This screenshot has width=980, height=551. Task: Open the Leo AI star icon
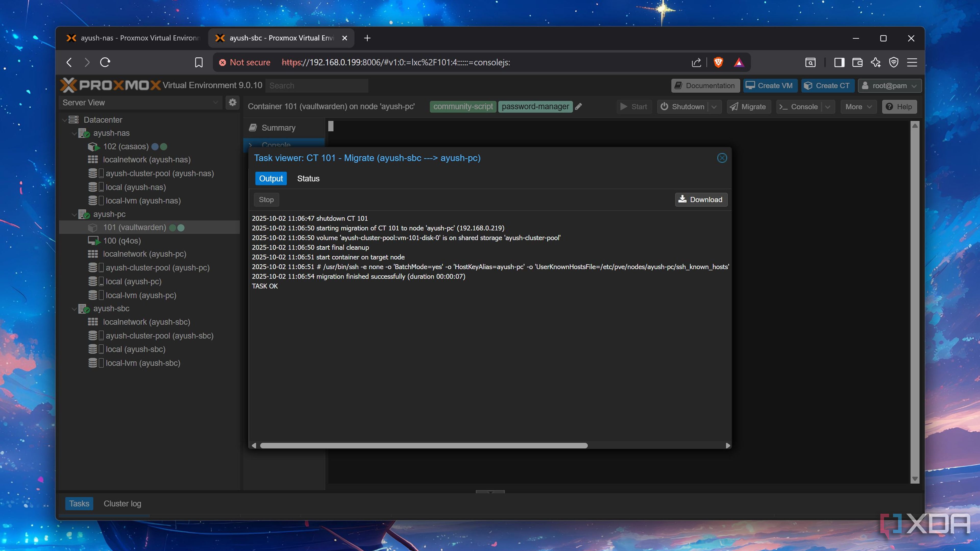point(875,62)
